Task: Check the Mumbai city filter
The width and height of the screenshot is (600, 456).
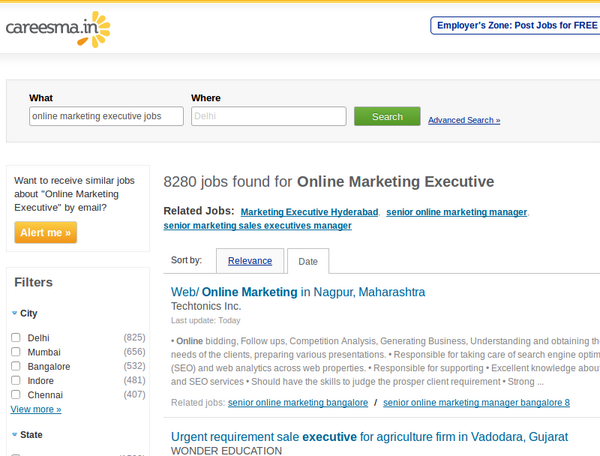Action: click(16, 352)
